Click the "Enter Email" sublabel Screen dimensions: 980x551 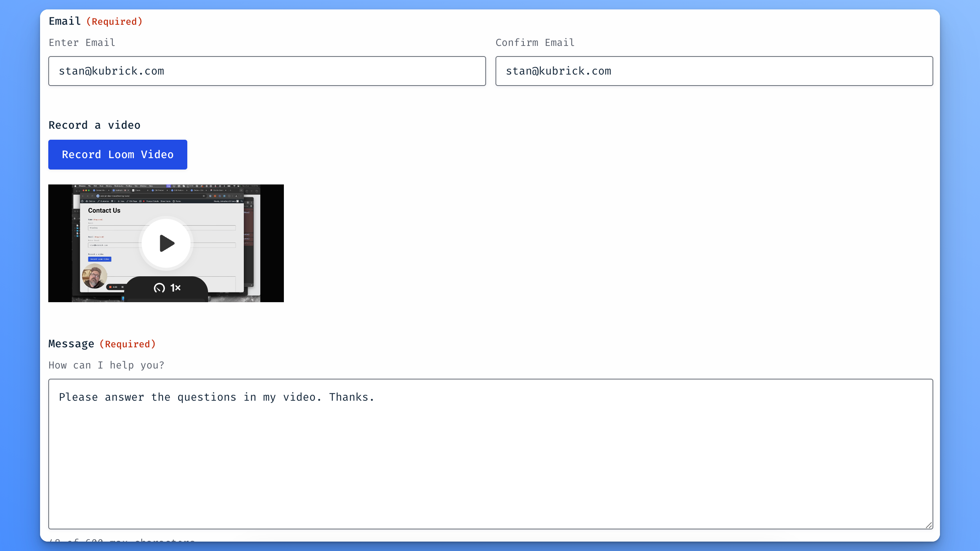pos(82,42)
